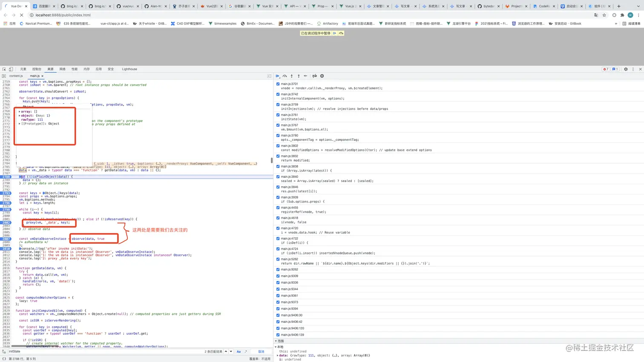Uncheck breakpoint main.js:3701

278,84
